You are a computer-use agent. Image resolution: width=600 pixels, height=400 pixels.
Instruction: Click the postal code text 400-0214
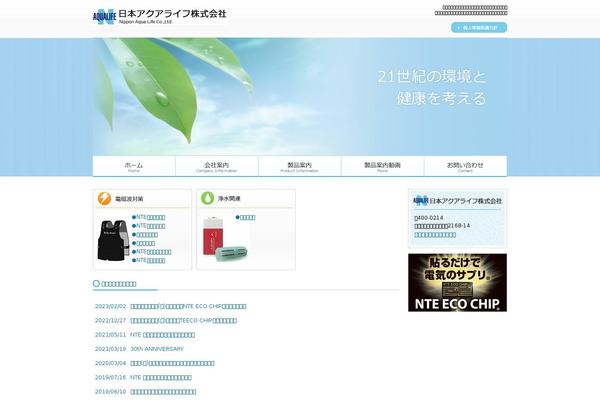click(429, 218)
